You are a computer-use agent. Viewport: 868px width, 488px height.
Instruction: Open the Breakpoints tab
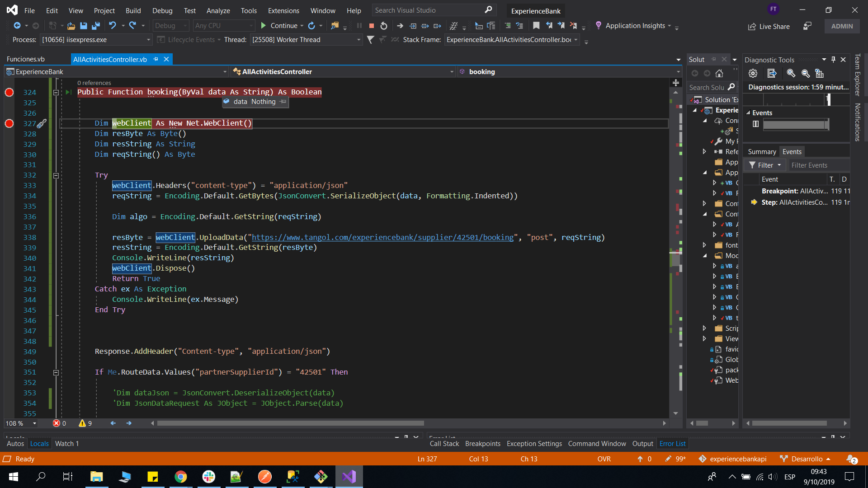pos(482,444)
